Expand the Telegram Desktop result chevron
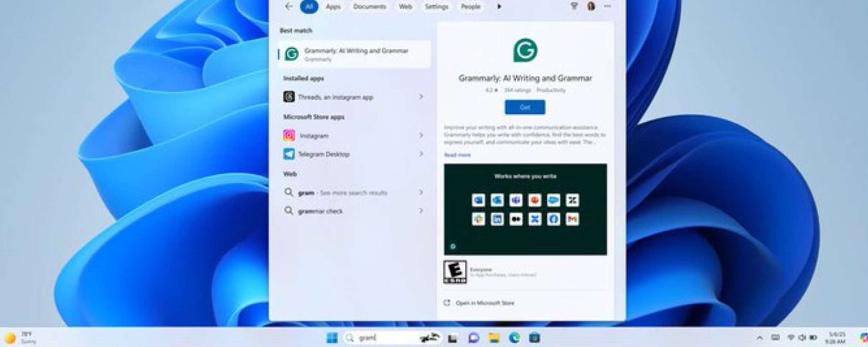This screenshot has height=347, width=868. click(x=421, y=154)
